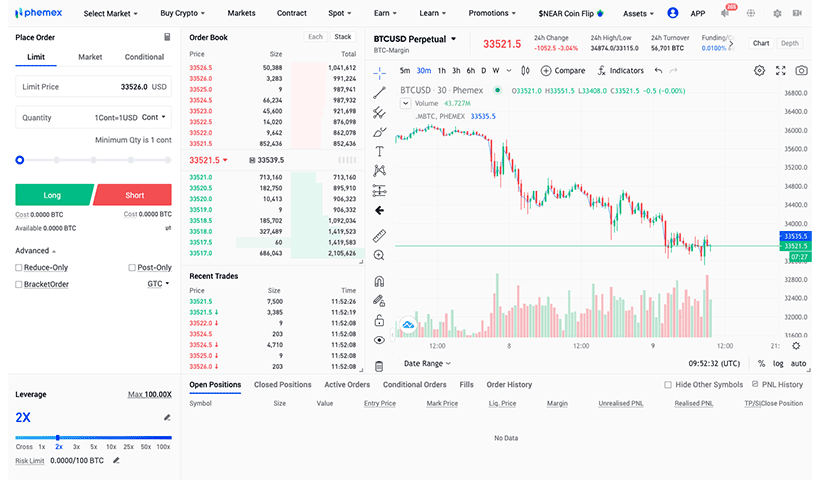Open BTCUSD Perpetual symbol dropdown
820x480 pixels.
415,39
